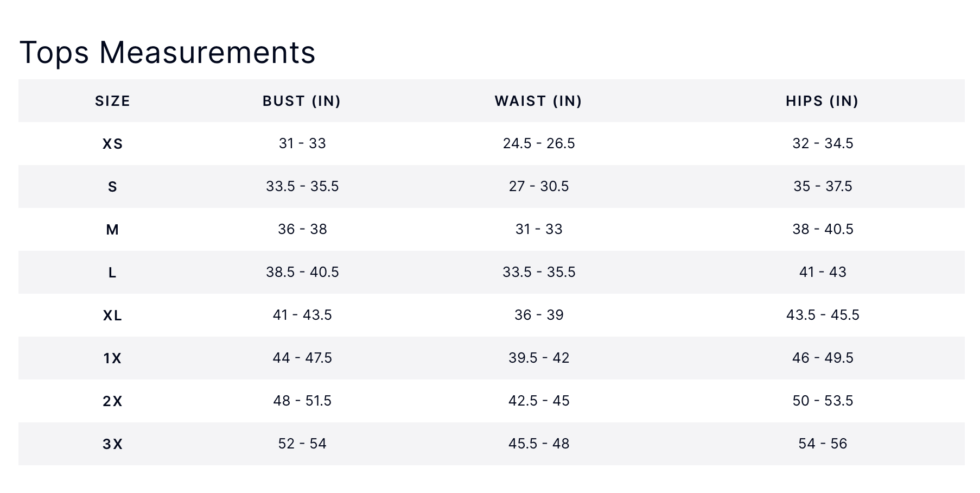980x493 pixels.
Task: Click the 3X waist value 45.5 - 48
Action: pos(539,444)
